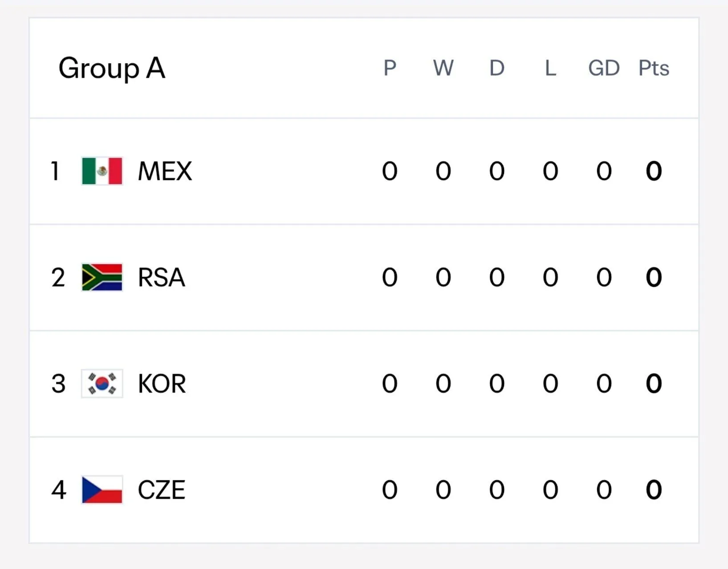The width and height of the screenshot is (728, 569).
Task: Open the MEX team name link
Action: [165, 171]
